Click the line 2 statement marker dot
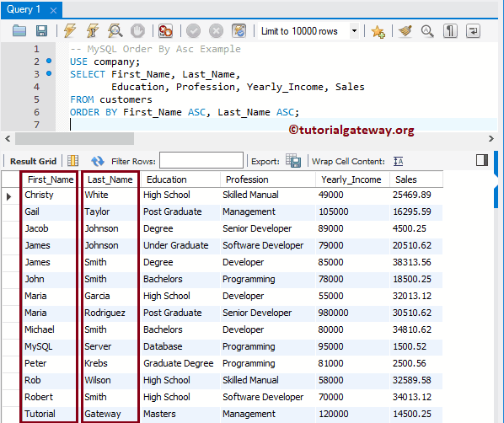The width and height of the screenshot is (504, 423). coord(49,61)
